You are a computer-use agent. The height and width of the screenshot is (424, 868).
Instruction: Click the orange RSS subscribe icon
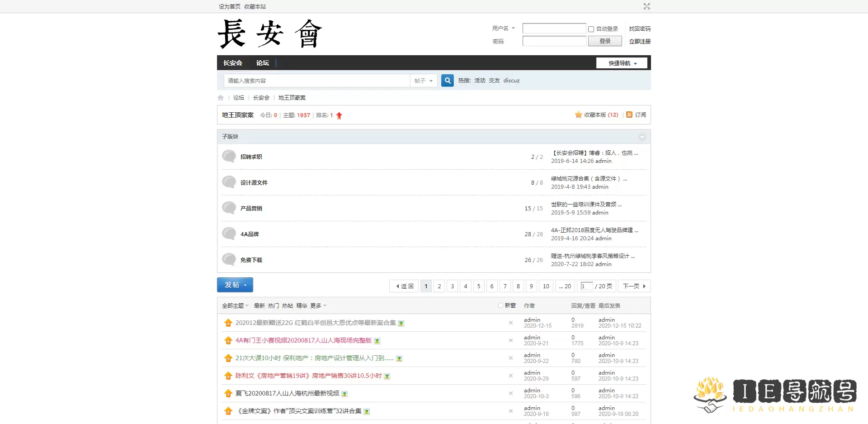(x=629, y=115)
